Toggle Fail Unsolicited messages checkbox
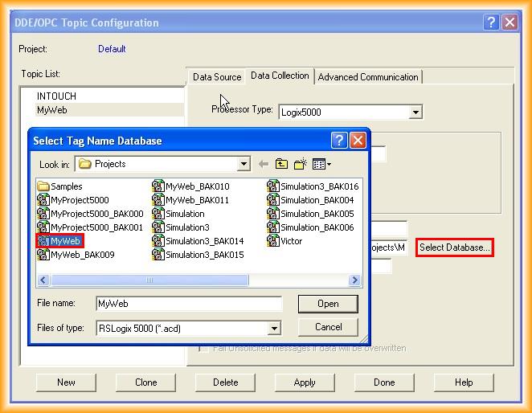This screenshot has width=532, height=413. [x=204, y=349]
